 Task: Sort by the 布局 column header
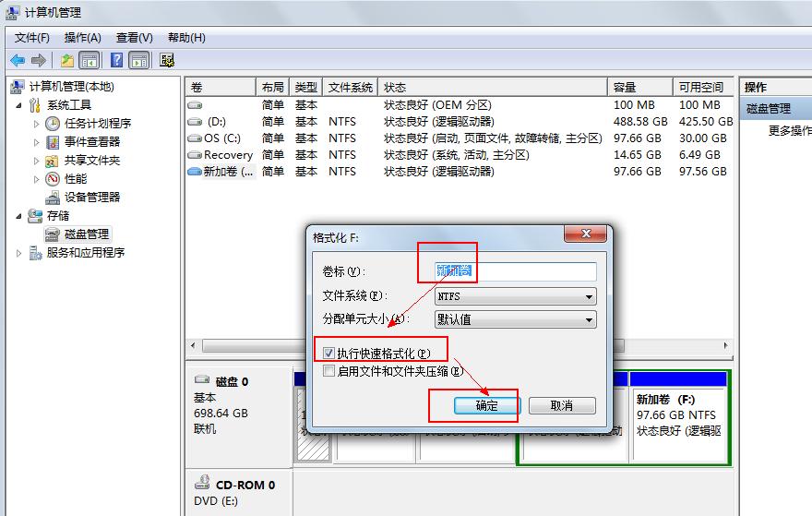coord(273,87)
